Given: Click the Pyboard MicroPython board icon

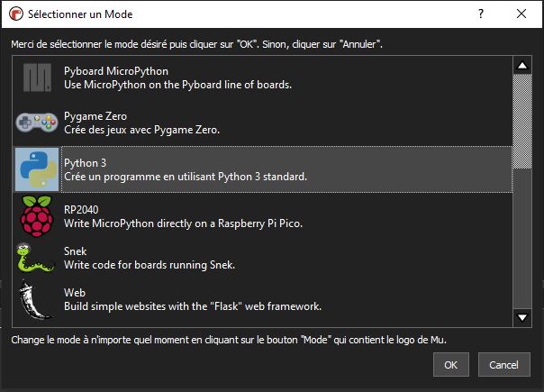Looking at the screenshot, I should [37, 78].
